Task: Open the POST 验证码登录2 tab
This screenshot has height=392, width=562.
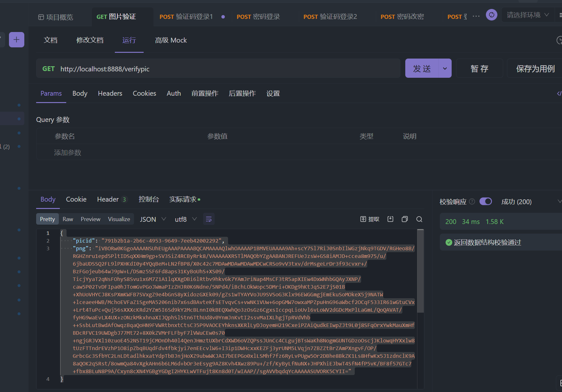Action: point(330,17)
